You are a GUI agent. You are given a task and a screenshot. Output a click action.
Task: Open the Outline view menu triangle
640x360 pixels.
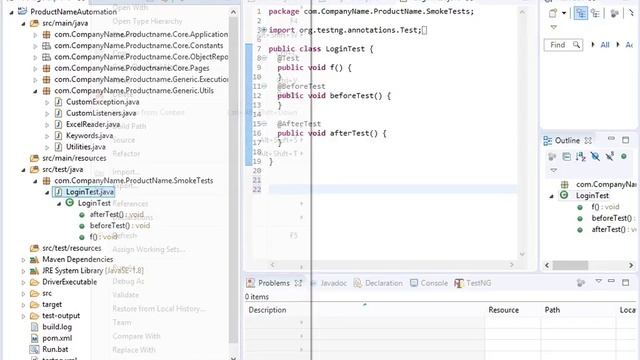[x=553, y=170]
